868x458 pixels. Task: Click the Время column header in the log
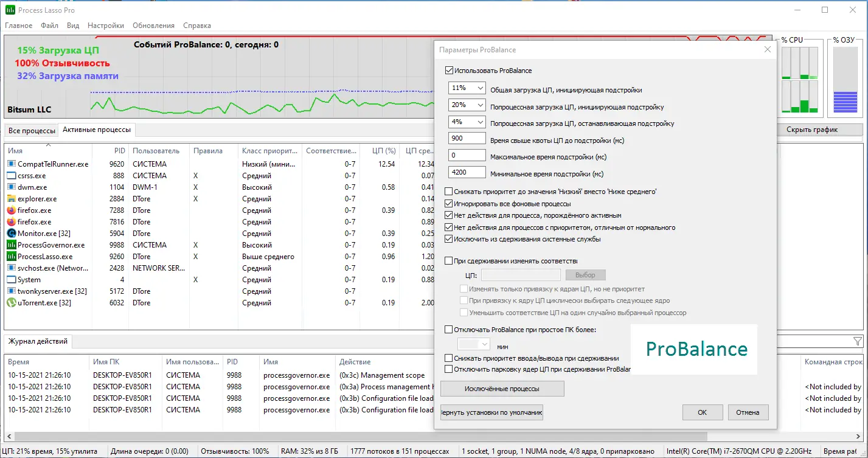[46, 362]
